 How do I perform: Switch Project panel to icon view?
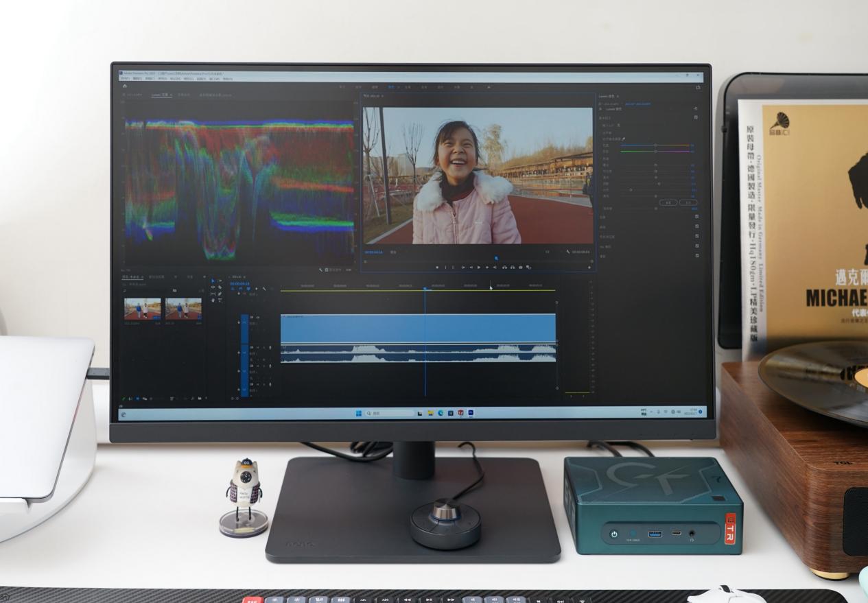137,399
